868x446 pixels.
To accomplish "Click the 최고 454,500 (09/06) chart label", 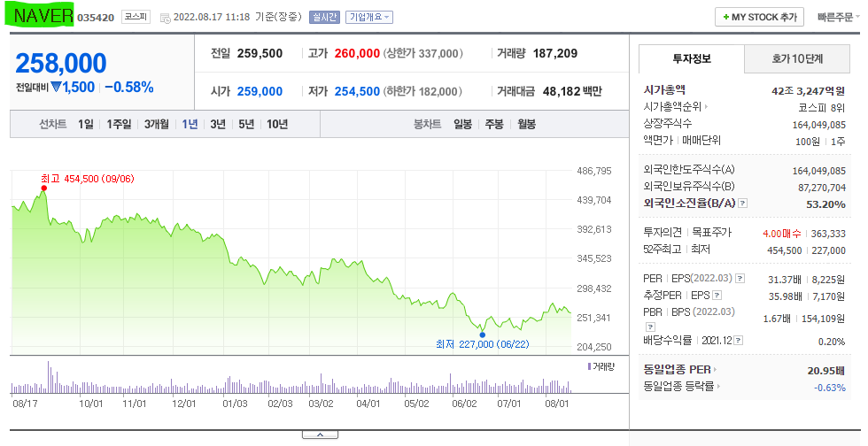I will (88, 179).
